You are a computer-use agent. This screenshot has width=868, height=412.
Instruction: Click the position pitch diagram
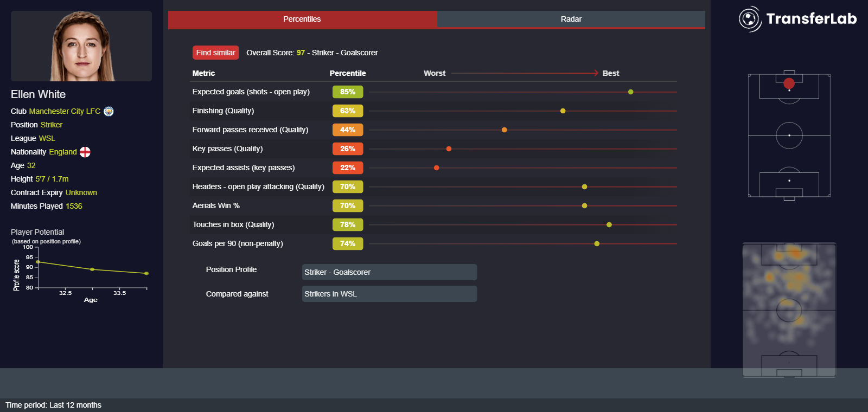point(789,136)
